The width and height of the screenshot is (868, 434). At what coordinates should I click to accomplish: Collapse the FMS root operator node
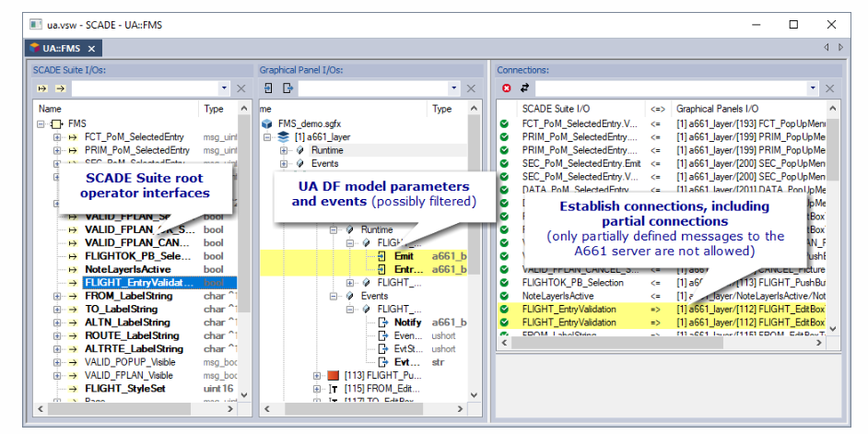[41, 124]
